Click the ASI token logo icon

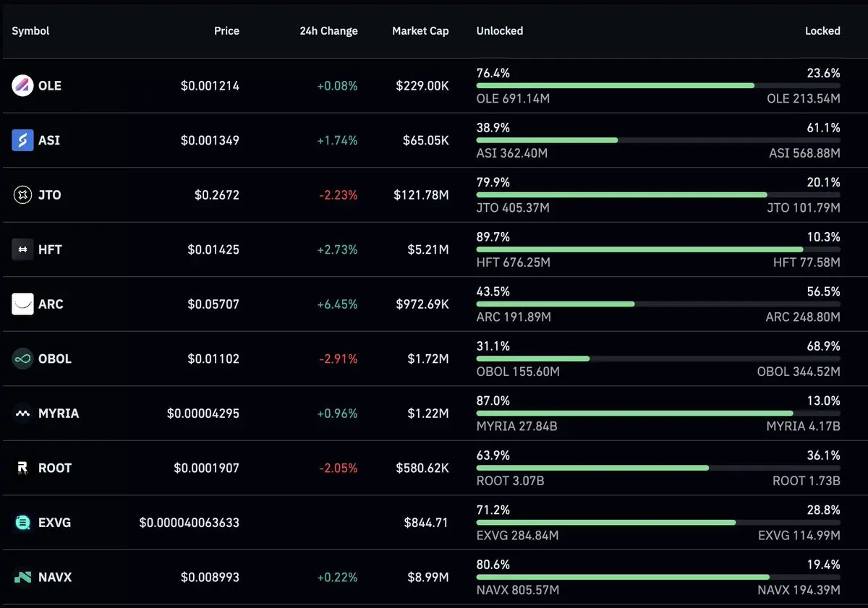pyautogui.click(x=22, y=140)
